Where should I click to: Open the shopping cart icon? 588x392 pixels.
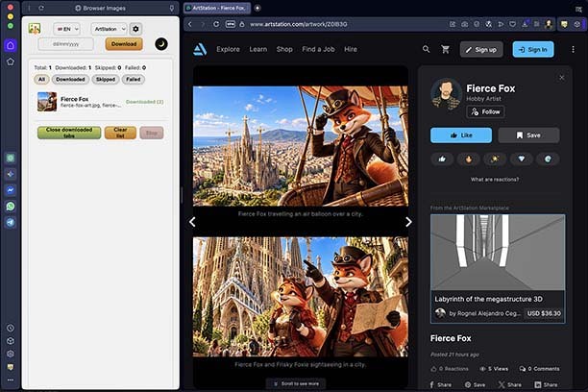tap(445, 49)
